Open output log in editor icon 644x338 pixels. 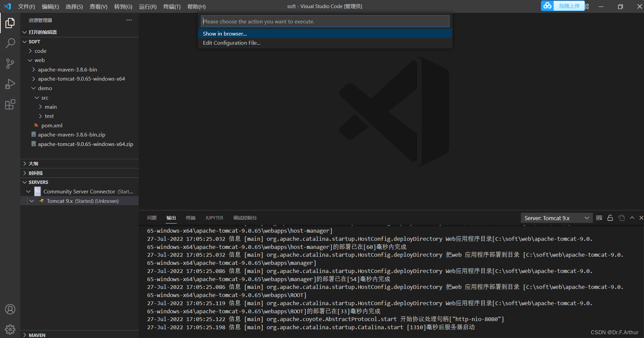(x=621, y=218)
